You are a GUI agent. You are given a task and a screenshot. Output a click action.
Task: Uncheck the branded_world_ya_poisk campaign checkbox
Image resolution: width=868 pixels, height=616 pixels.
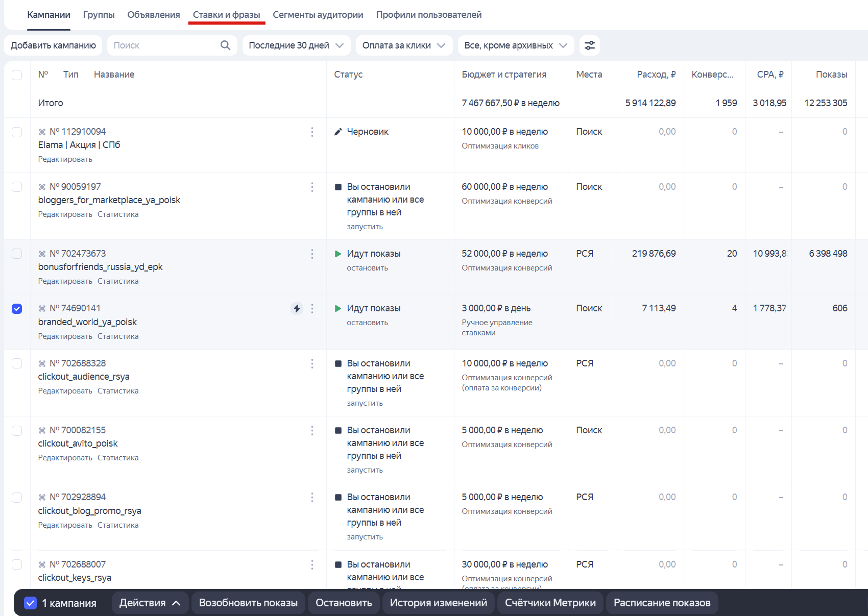coord(17,309)
